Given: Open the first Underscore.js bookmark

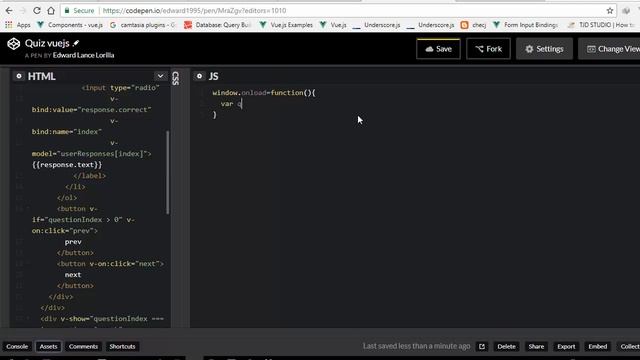Looking at the screenshot, I should coord(376,25).
